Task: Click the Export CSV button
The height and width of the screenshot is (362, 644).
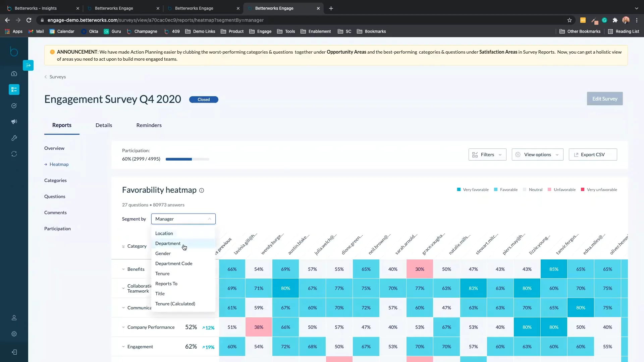Action: click(593, 155)
